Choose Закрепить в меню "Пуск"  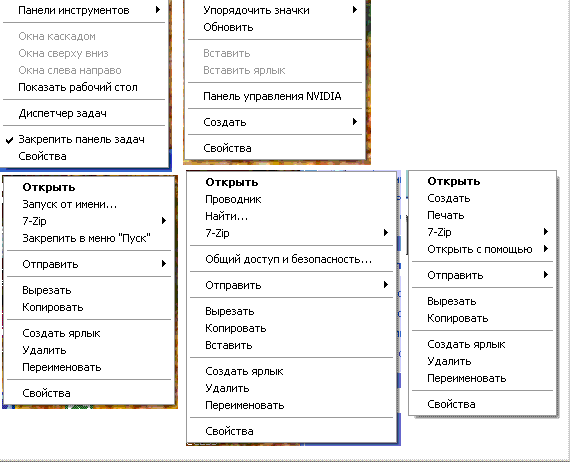tap(89, 238)
